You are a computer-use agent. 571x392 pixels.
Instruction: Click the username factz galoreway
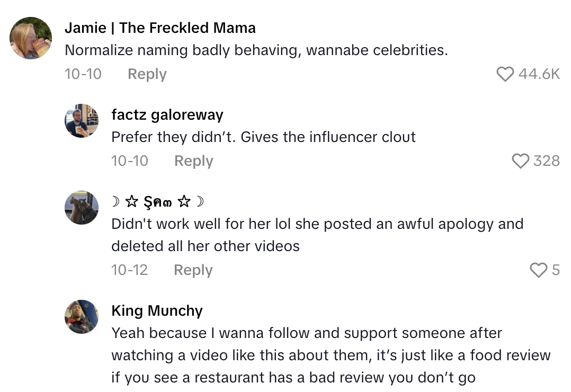[x=167, y=114]
